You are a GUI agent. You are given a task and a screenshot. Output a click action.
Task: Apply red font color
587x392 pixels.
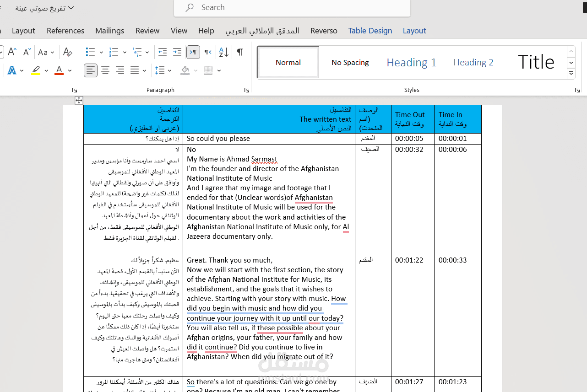click(59, 70)
